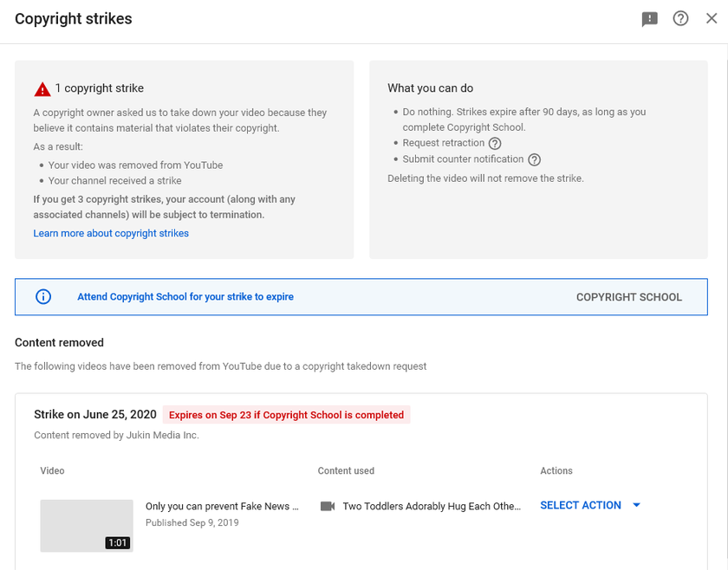
Task: Click the Actions column header
Action: pos(556,470)
